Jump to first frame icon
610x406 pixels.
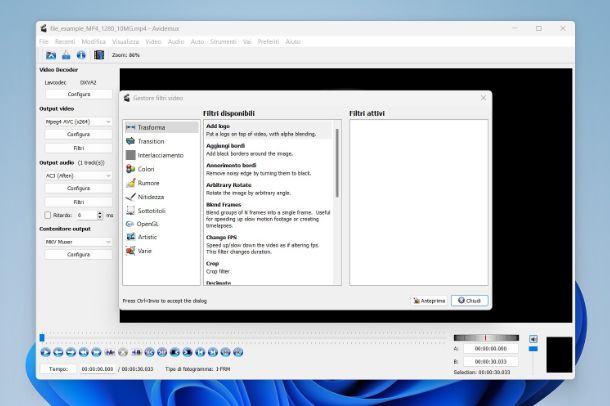[x=200, y=352]
